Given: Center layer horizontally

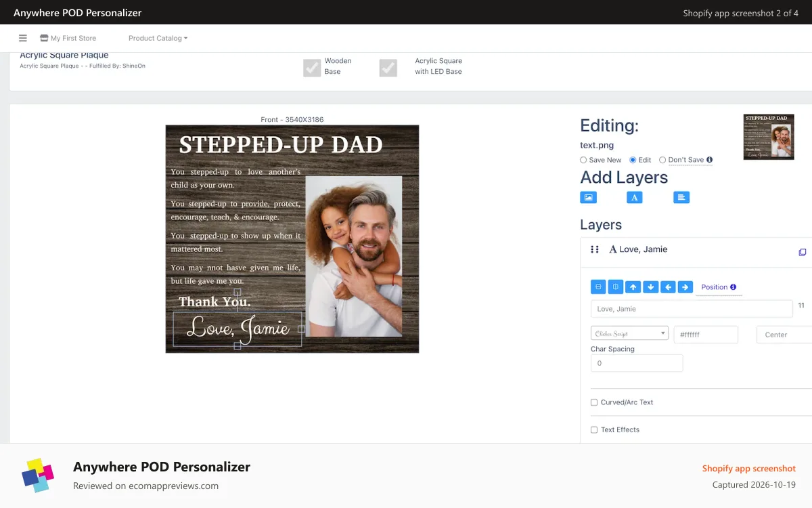Looking at the screenshot, I should pos(598,287).
